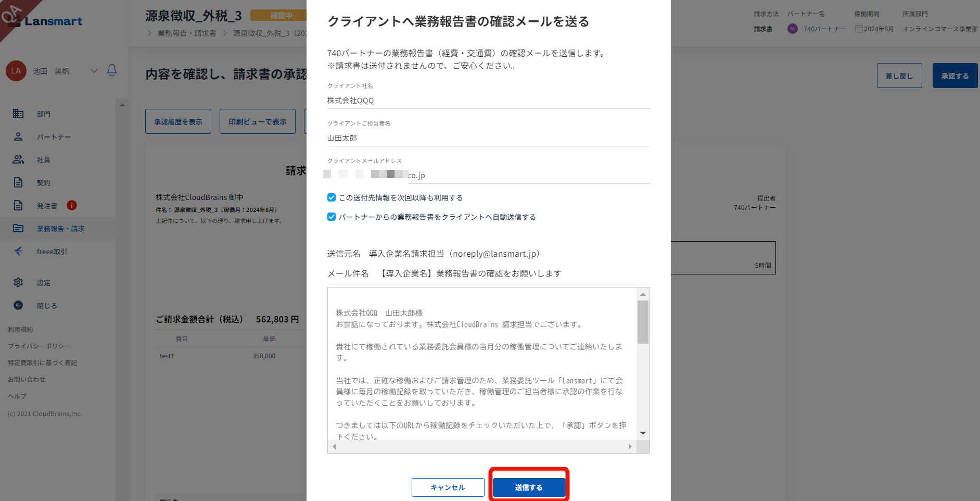980x501 pixels.
Task: Edit the クライアントご担当者名 field with 山田太郎
Action: tap(488, 138)
